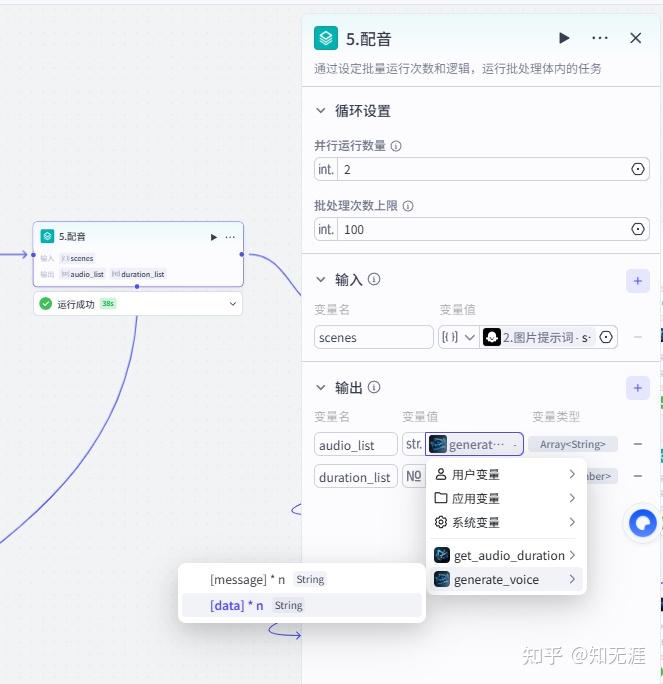Open more options menu in panel header
The height and width of the screenshot is (684, 663).
click(x=600, y=38)
